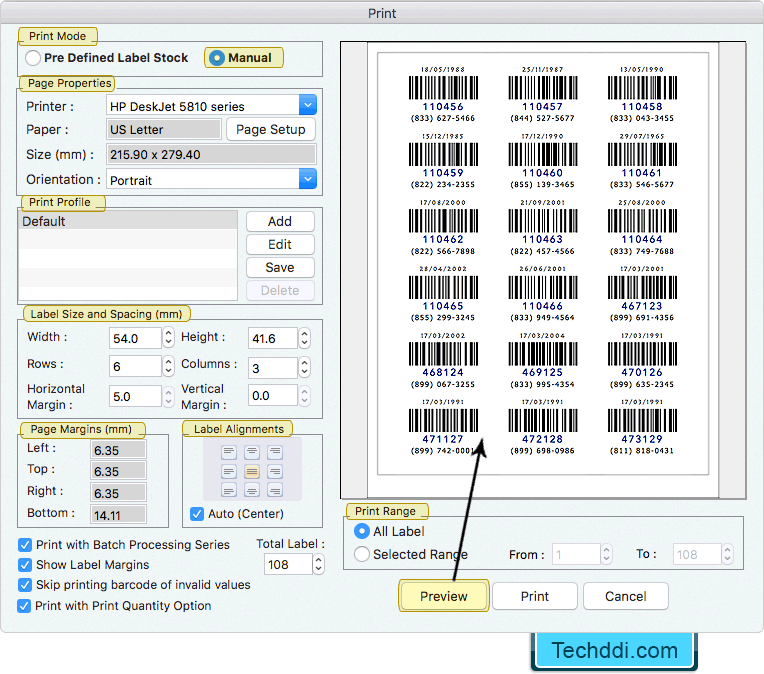Select bottom-right label alignment icon
This screenshot has width=764, height=674.
tap(275, 490)
